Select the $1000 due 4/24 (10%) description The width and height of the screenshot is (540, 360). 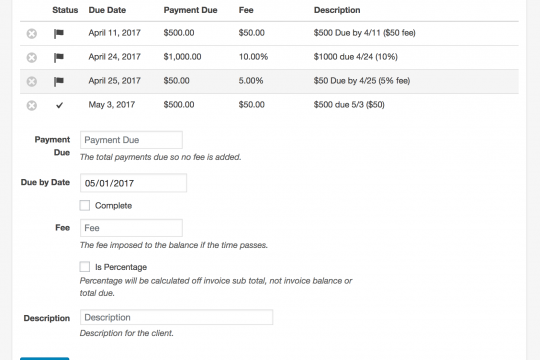point(355,57)
